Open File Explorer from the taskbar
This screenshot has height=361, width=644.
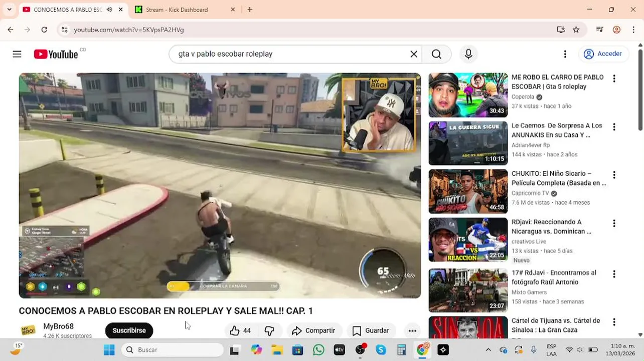277,349
